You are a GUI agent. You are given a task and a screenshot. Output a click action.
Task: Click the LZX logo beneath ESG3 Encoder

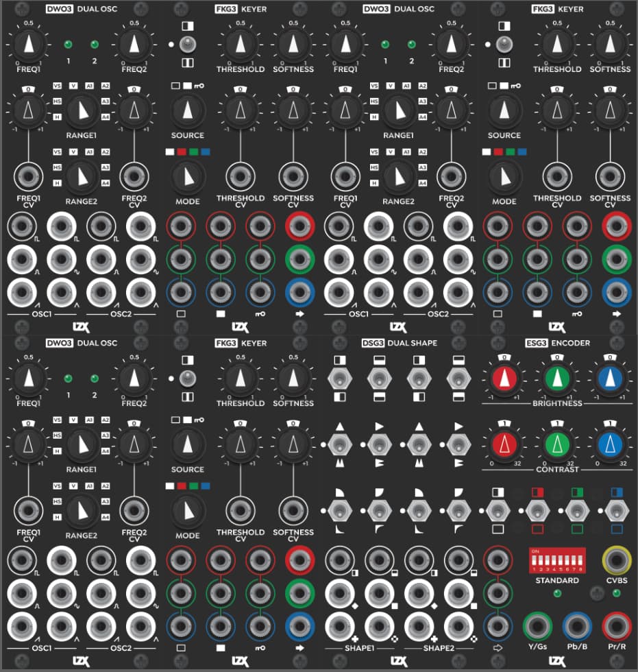557,662
